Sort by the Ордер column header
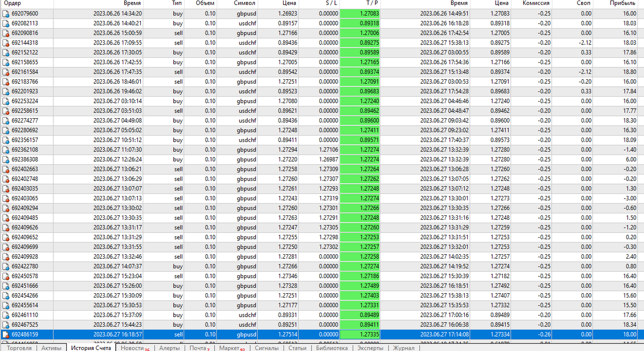This screenshot has height=351, width=644. click(26, 3)
